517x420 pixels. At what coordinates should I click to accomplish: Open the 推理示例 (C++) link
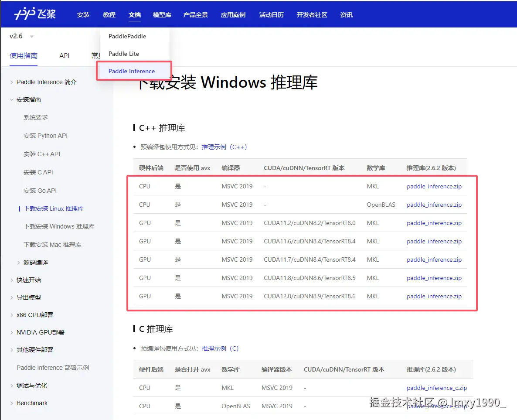tap(224, 147)
